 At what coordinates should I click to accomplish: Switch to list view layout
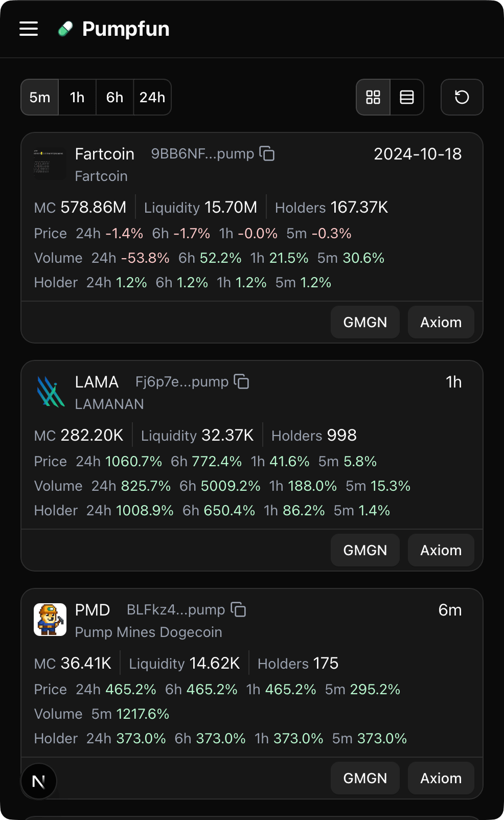pos(407,97)
